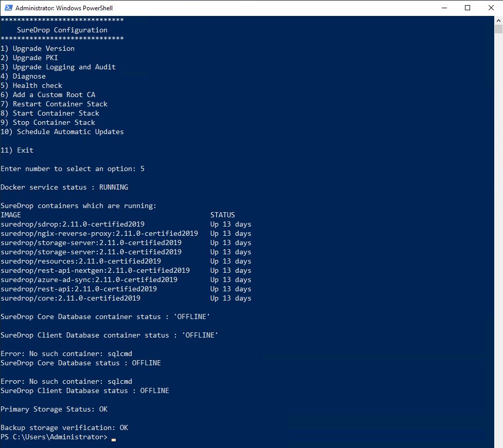Click 'suredrop/sdrop:2.11.0-certified2019' image name

tap(73, 225)
